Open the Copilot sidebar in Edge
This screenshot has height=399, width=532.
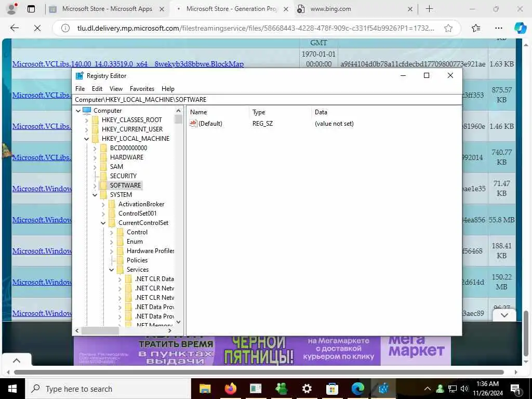coord(520,28)
